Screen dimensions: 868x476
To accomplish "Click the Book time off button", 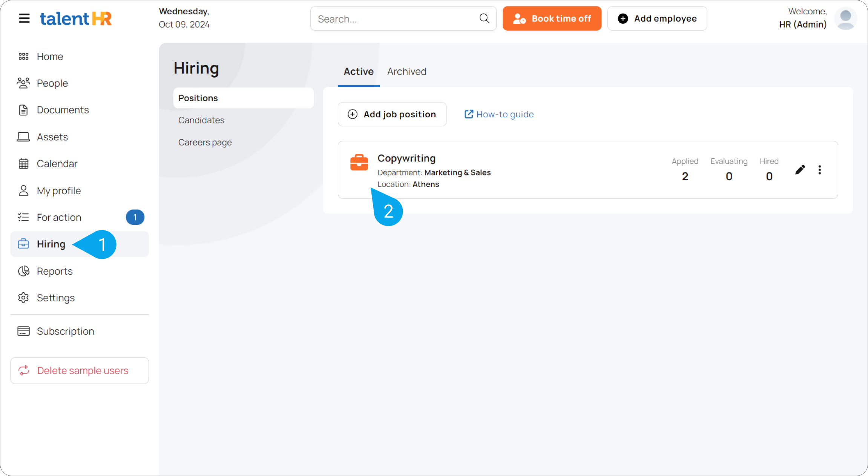I will point(552,18).
